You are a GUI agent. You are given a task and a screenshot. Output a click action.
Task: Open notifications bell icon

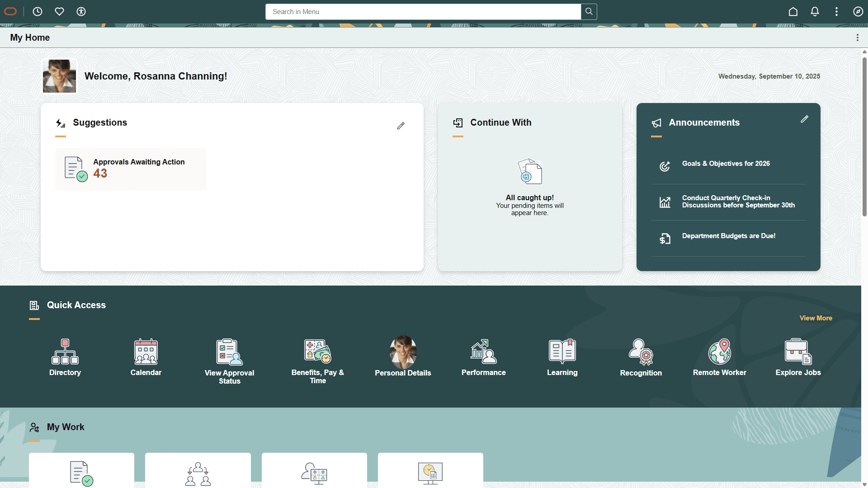click(815, 12)
